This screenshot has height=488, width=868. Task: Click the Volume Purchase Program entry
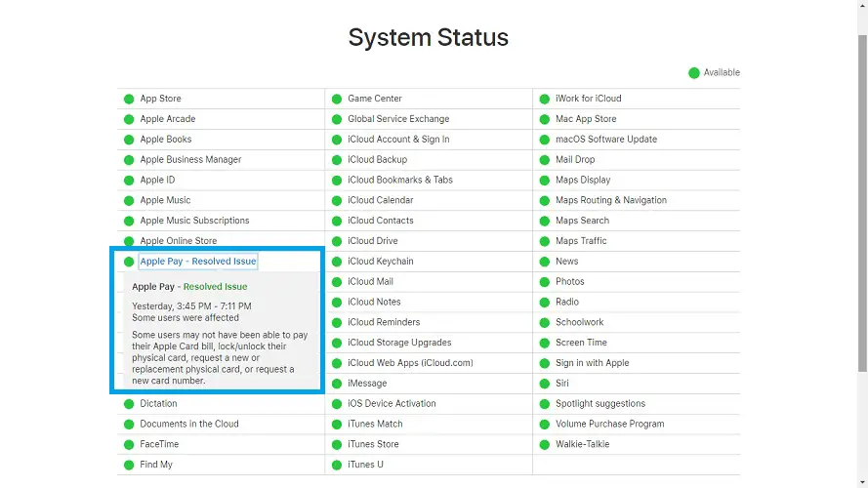609,424
